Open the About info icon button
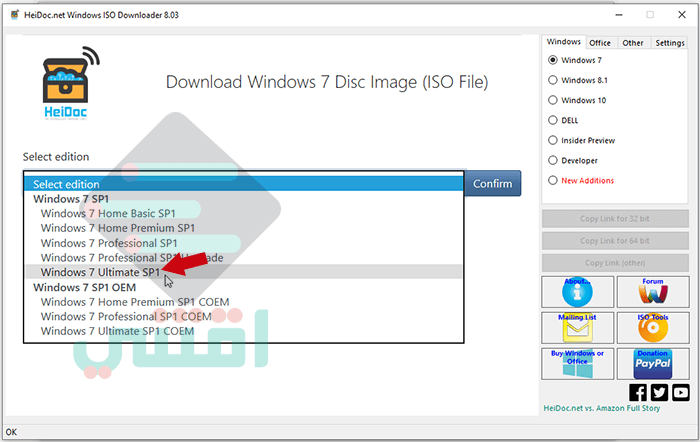This screenshot has width=700, height=442. [577, 292]
